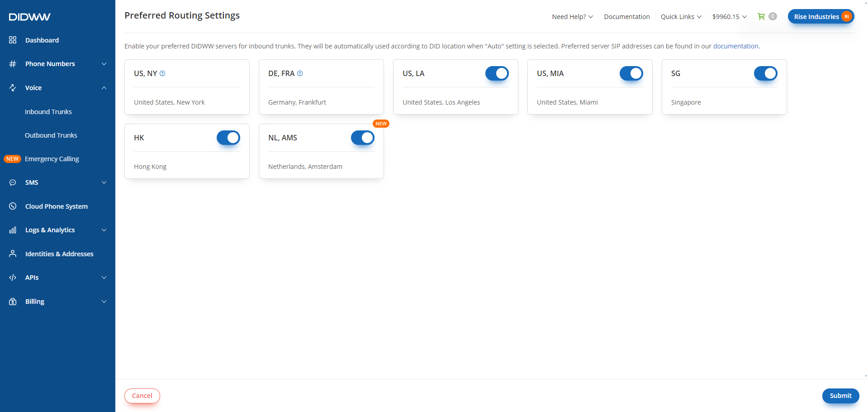The image size is (868, 412).
Task: Click the SMS chat bubble icon
Action: 13,182
